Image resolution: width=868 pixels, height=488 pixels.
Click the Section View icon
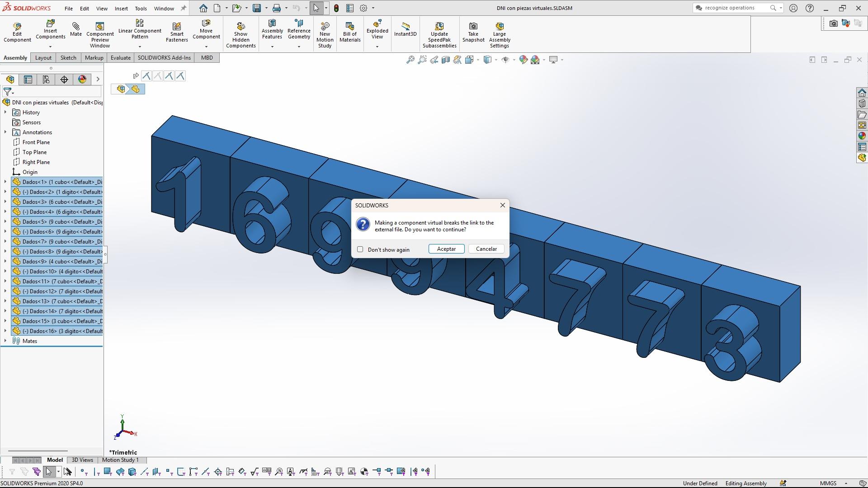tap(446, 60)
